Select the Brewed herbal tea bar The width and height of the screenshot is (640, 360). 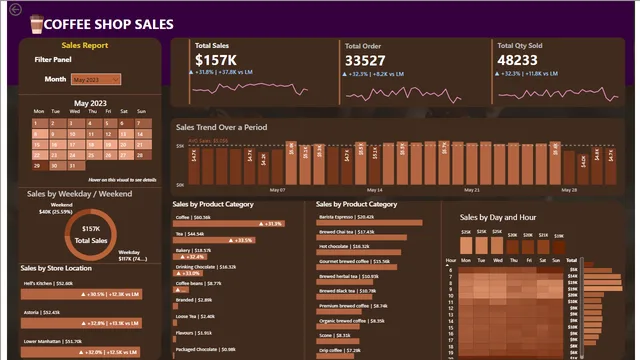[345, 282]
